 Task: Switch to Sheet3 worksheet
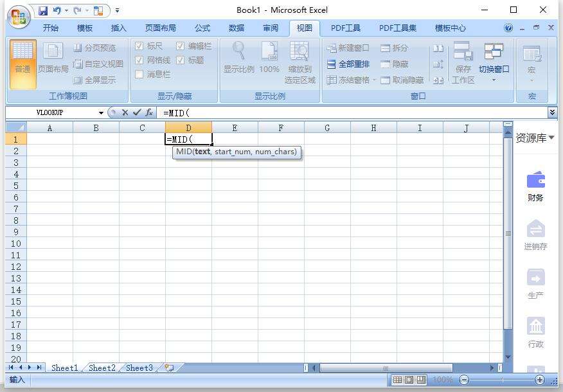(139, 368)
